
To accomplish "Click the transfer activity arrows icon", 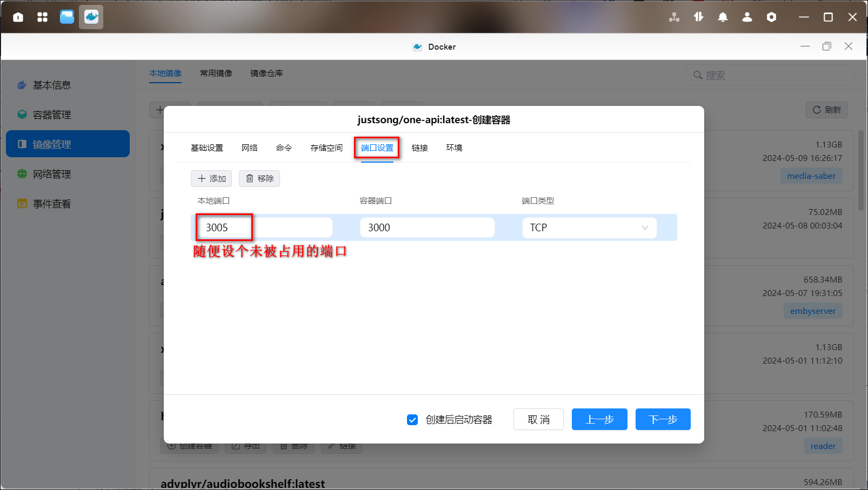I will click(x=698, y=17).
